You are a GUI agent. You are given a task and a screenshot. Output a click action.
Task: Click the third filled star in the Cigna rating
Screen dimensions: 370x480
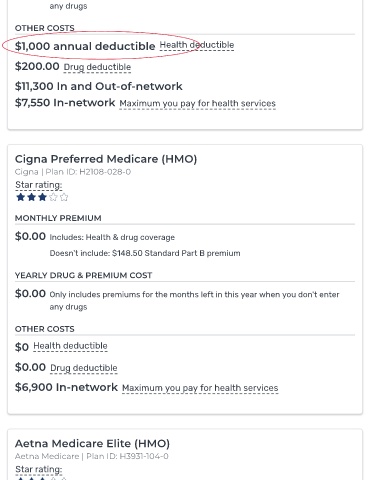pyautogui.click(x=42, y=197)
